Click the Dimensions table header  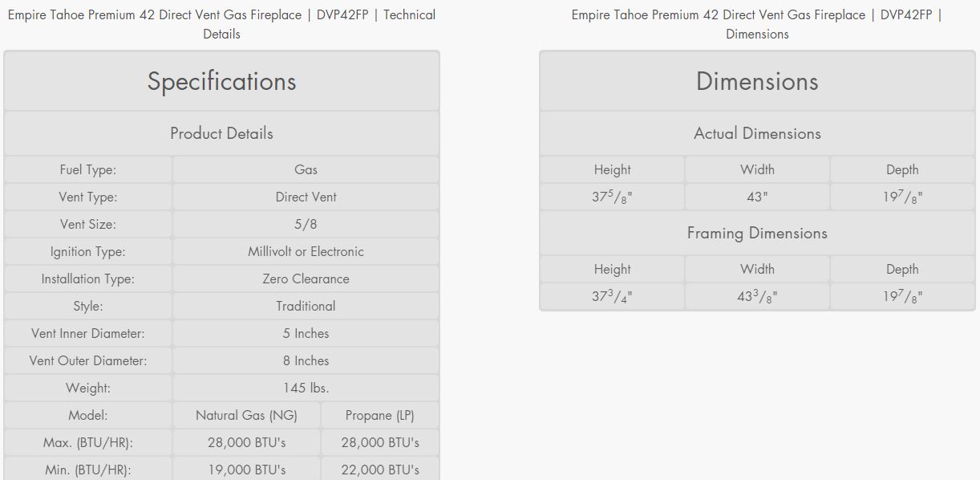click(757, 81)
